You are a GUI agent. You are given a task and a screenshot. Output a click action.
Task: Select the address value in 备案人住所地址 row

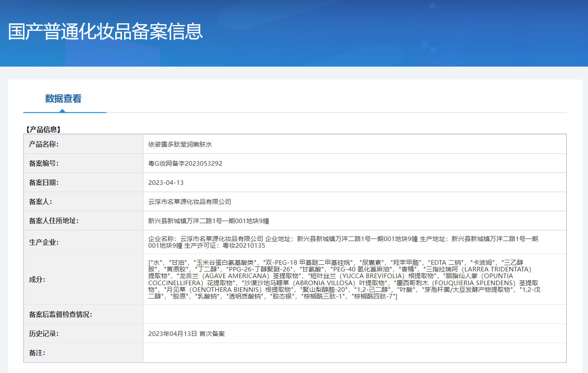click(208, 221)
